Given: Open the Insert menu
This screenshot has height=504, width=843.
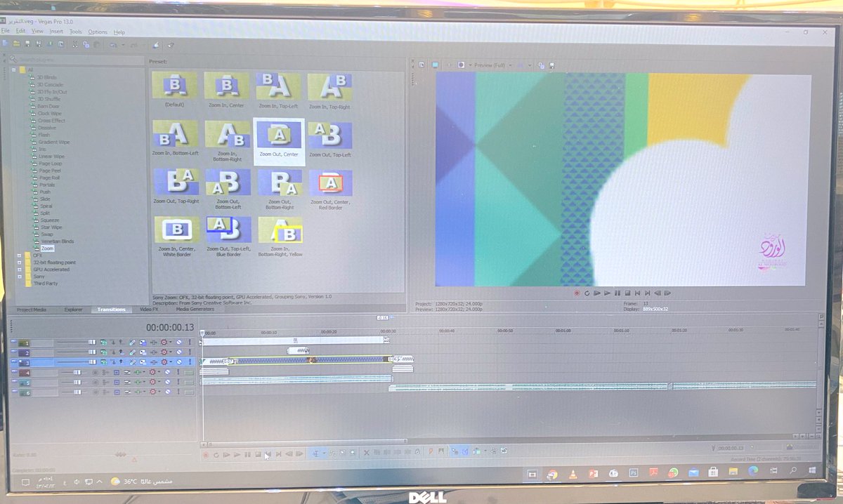Looking at the screenshot, I should (56, 32).
